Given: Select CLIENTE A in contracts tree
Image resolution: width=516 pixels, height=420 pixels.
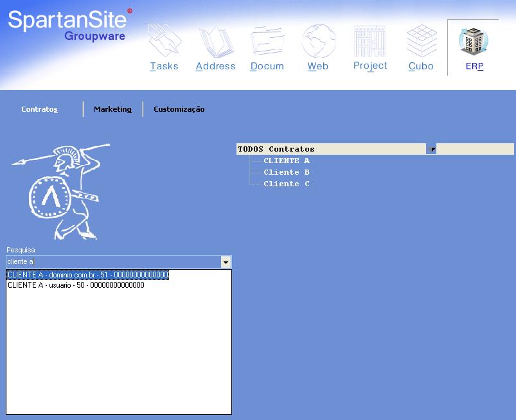Looking at the screenshot, I should 287,161.
